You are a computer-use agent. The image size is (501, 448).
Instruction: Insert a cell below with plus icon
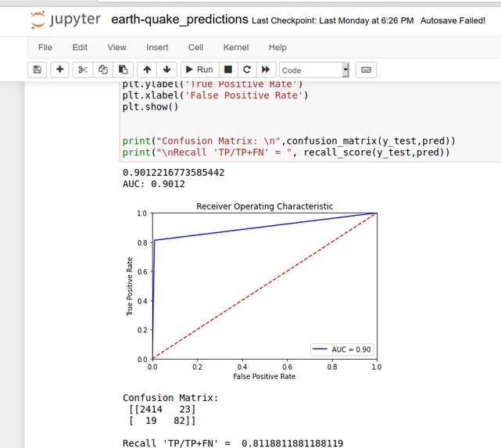59,70
